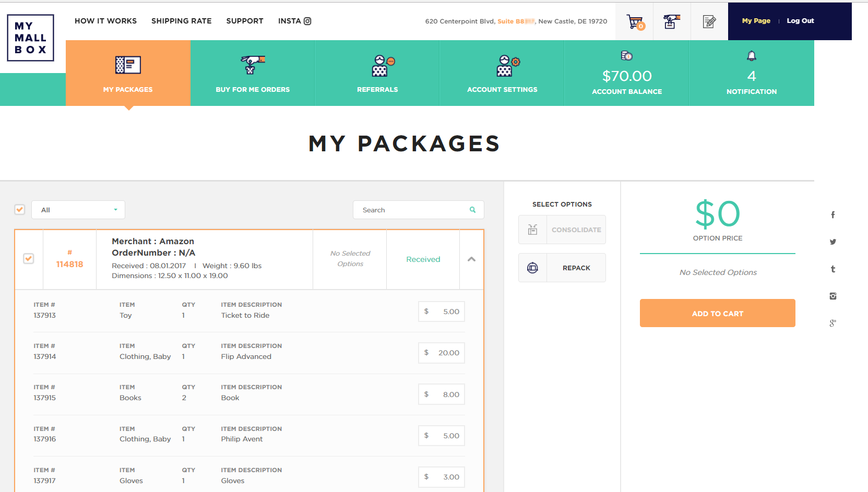Open the shopping cart icon
Viewport: 868px width, 492px height.
tap(635, 22)
